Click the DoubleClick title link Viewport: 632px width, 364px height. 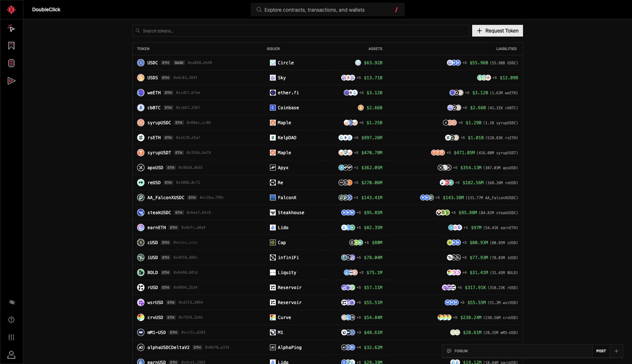pos(46,10)
